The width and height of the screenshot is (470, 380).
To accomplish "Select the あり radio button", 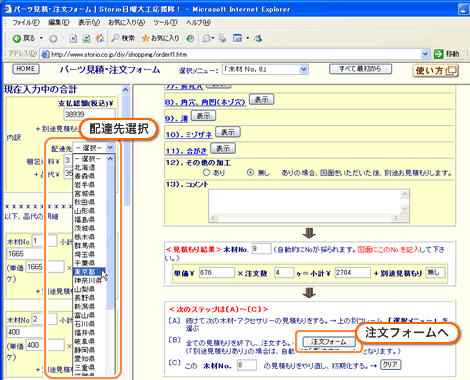I will point(206,172).
